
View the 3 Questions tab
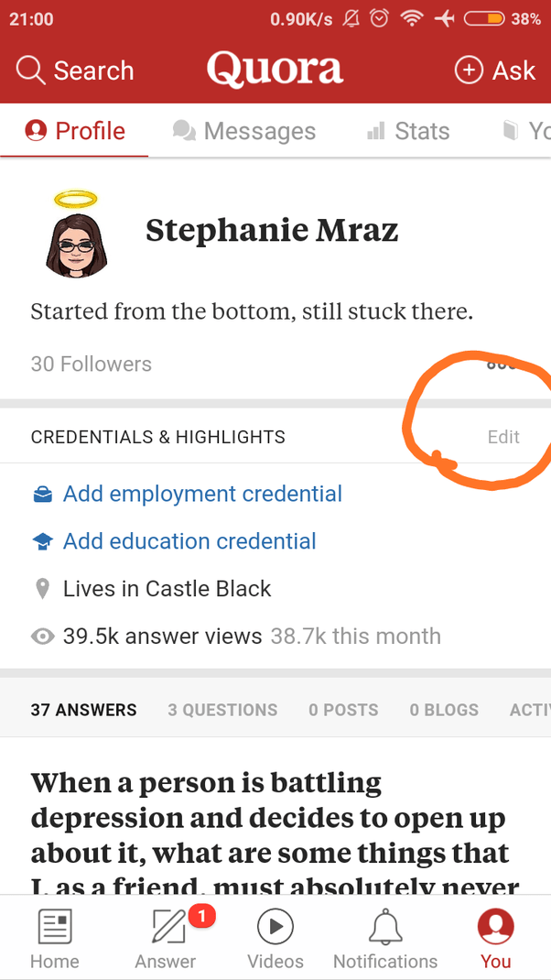(x=222, y=709)
